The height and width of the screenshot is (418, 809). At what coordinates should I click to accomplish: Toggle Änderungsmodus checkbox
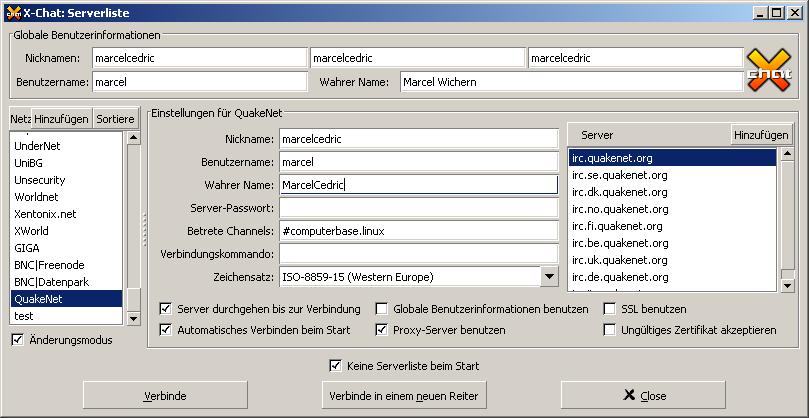point(18,340)
